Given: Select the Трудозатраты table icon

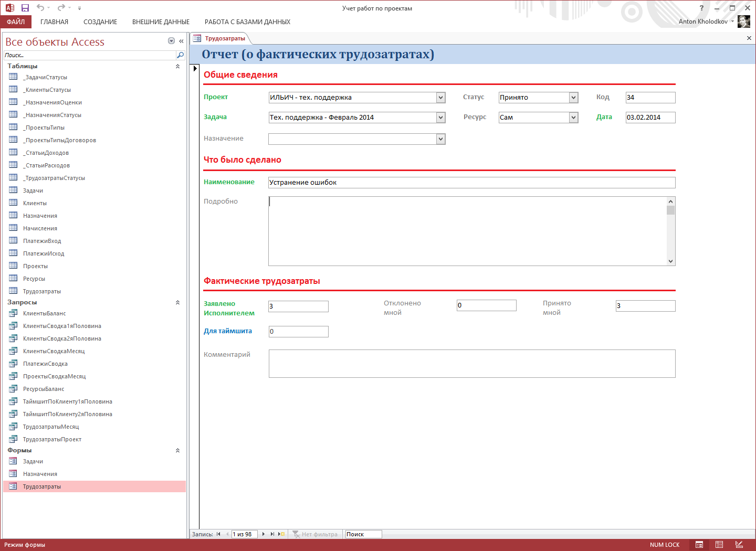Looking at the screenshot, I should [x=13, y=291].
